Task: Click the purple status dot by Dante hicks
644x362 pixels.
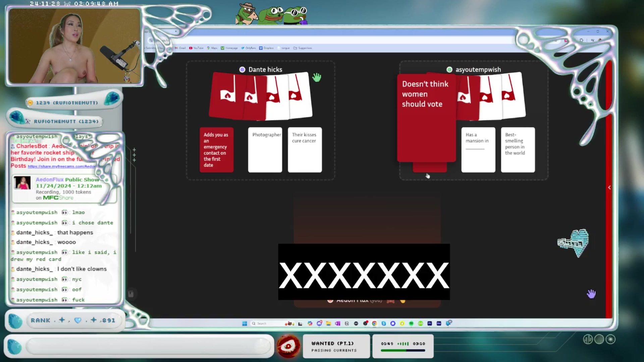Action: pos(242,69)
